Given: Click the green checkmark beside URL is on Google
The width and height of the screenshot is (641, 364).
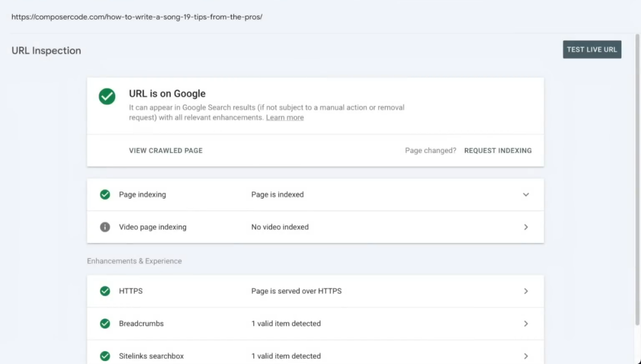Looking at the screenshot, I should click(107, 97).
